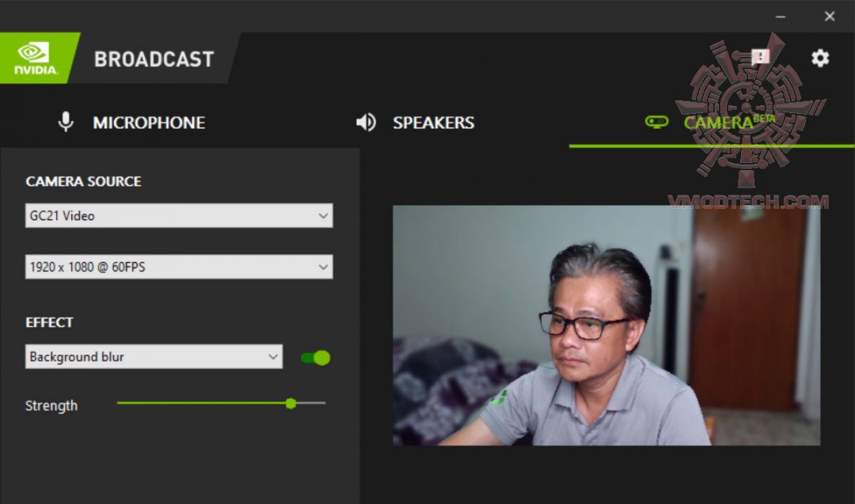Click the NVIDIA logo
This screenshot has width=855, height=504.
(x=36, y=59)
